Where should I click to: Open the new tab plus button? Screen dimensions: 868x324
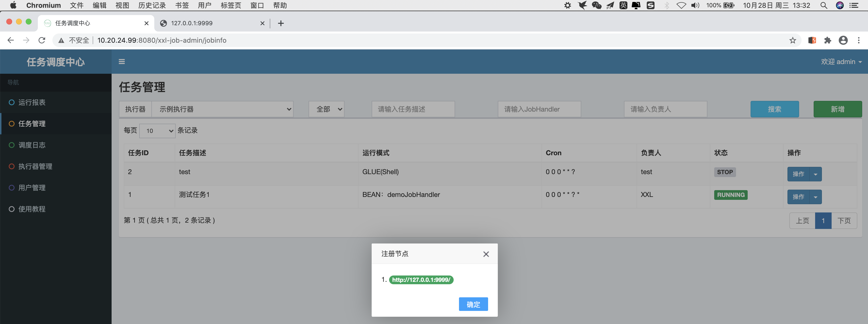[x=281, y=23]
